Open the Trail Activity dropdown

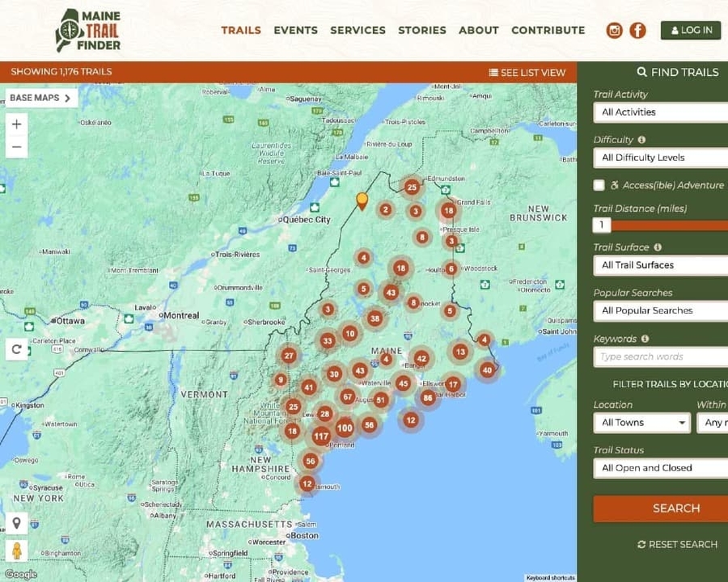tap(660, 112)
